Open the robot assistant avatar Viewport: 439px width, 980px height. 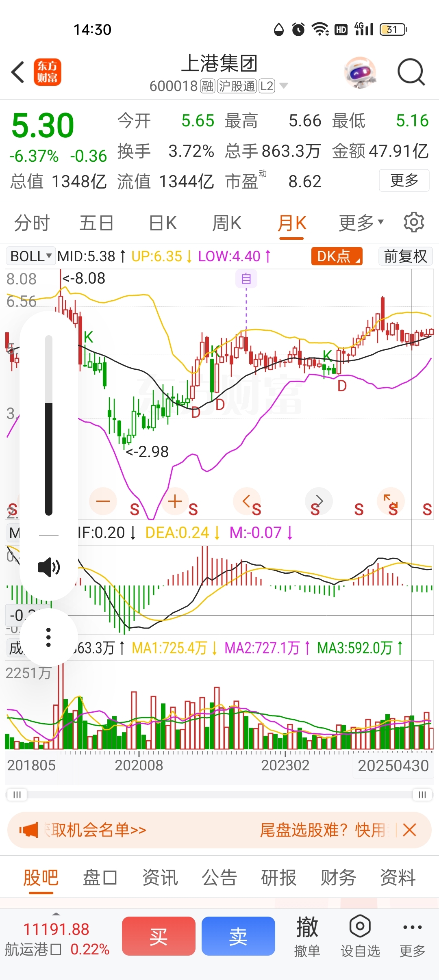click(360, 72)
